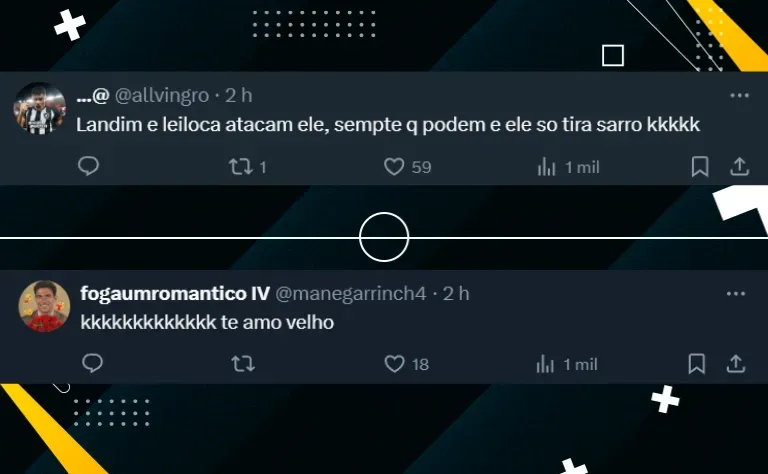Share the @allvingro tweet
The image size is (768, 474).
[740, 166]
